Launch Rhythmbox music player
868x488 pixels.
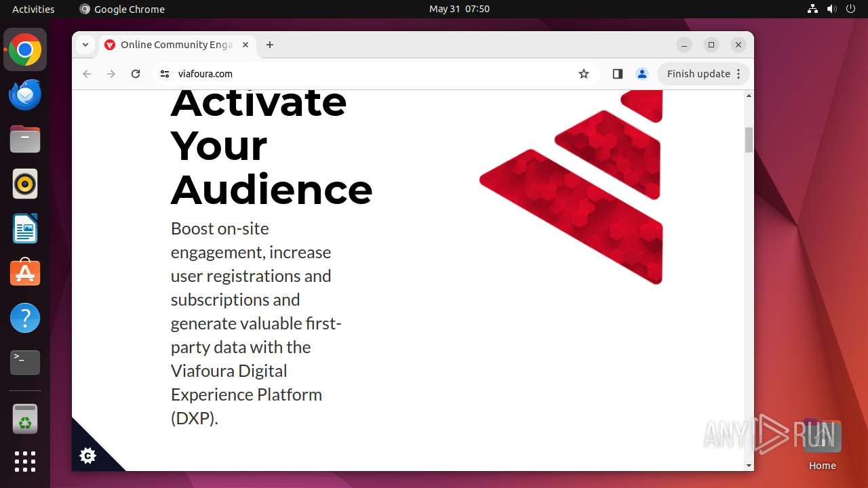point(25,184)
